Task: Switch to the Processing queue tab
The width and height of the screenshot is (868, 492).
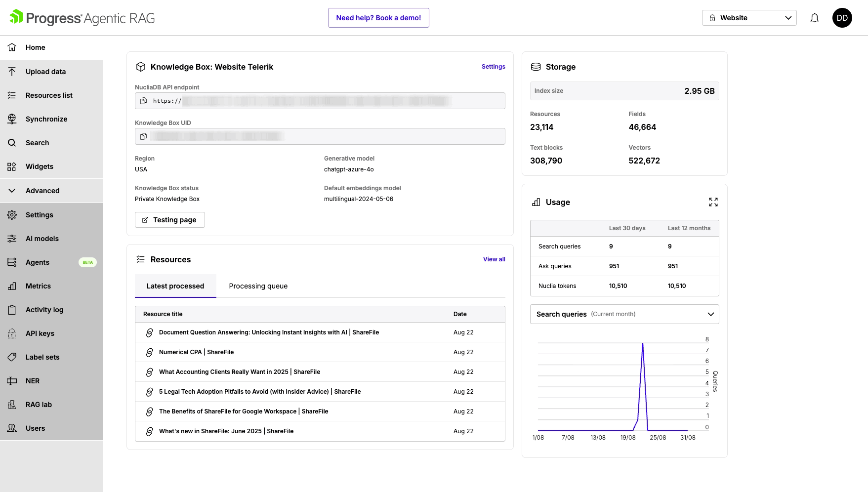Action: [258, 286]
